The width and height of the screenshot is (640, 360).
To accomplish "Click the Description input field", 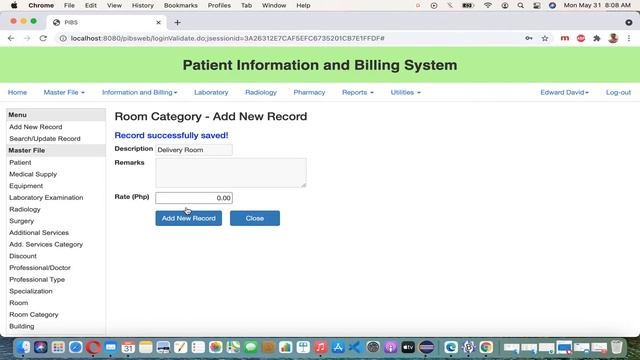I will [194, 150].
